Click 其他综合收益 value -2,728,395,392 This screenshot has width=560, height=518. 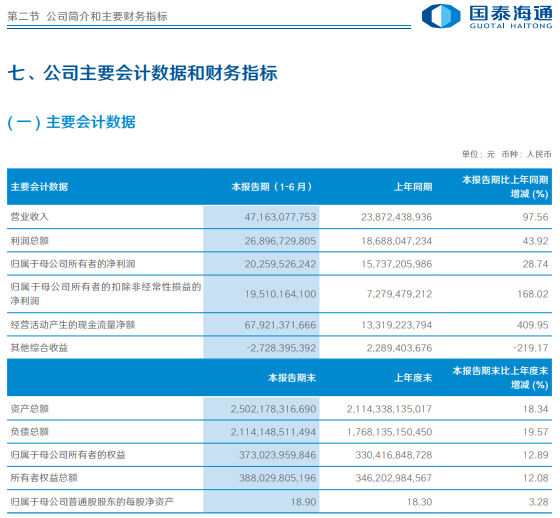tap(281, 348)
